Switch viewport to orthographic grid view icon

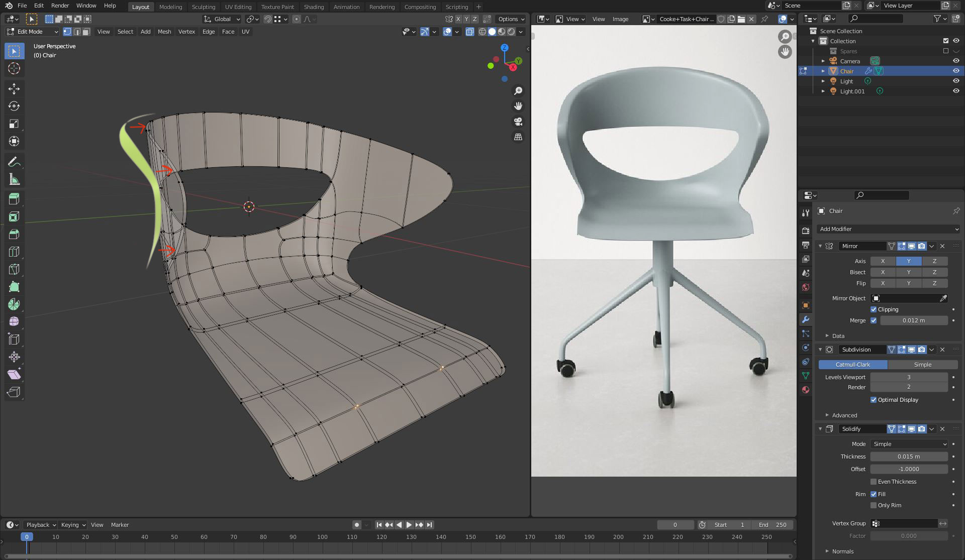click(518, 137)
